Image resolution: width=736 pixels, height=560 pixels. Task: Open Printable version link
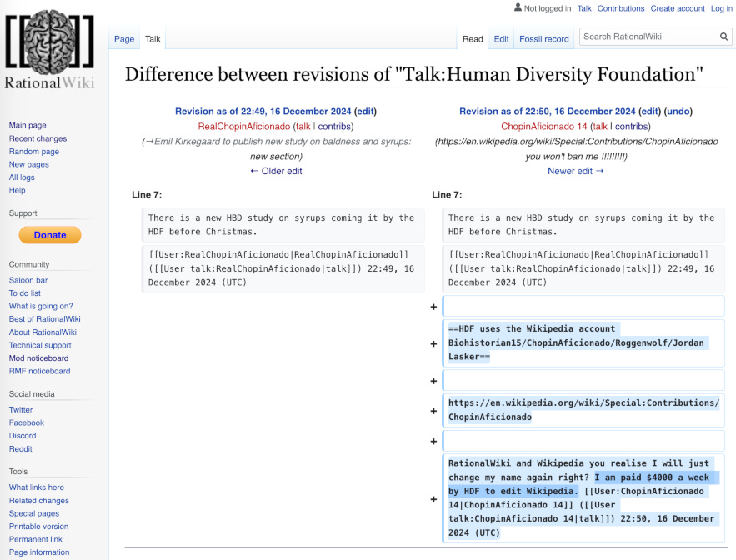point(38,526)
